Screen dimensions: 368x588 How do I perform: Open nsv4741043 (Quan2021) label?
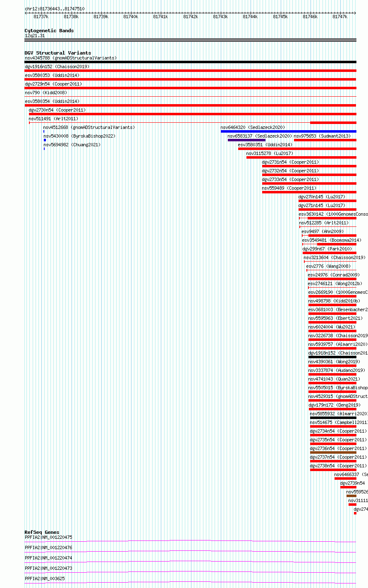(334, 379)
